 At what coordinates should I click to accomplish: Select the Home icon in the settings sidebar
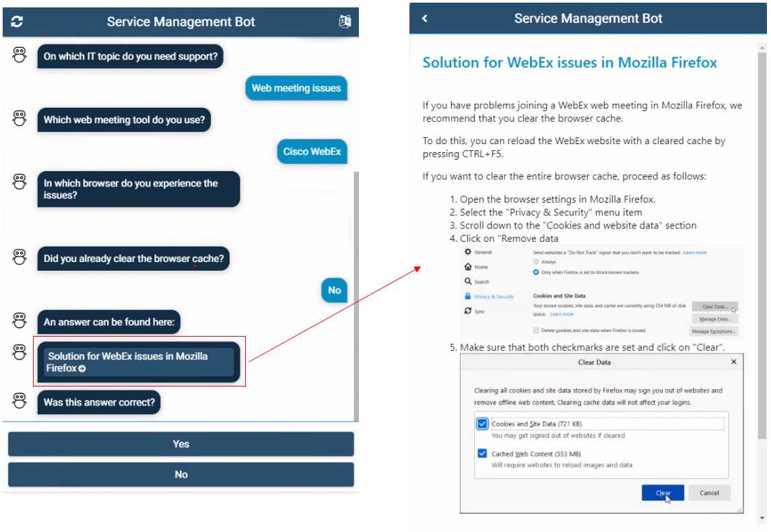[x=469, y=267]
